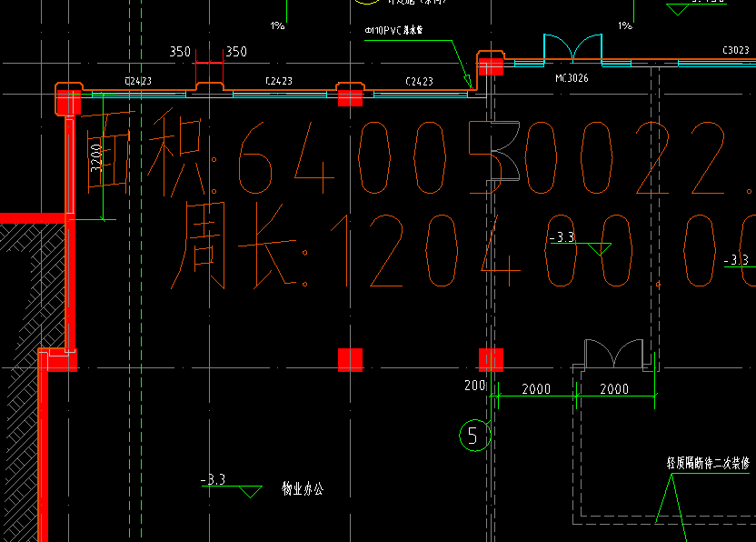Select the C2423 label nearest the PVC arrow
Viewport: 756px width, 542px height.
coord(419,82)
